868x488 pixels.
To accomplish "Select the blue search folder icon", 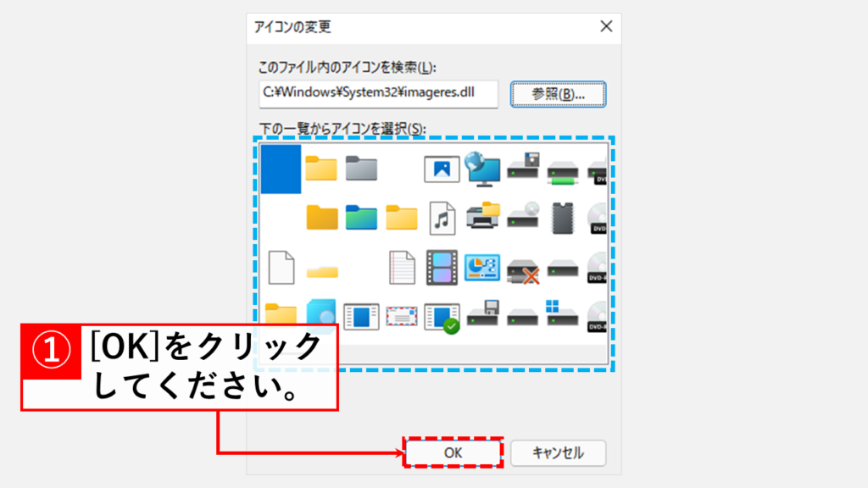I will tap(320, 313).
